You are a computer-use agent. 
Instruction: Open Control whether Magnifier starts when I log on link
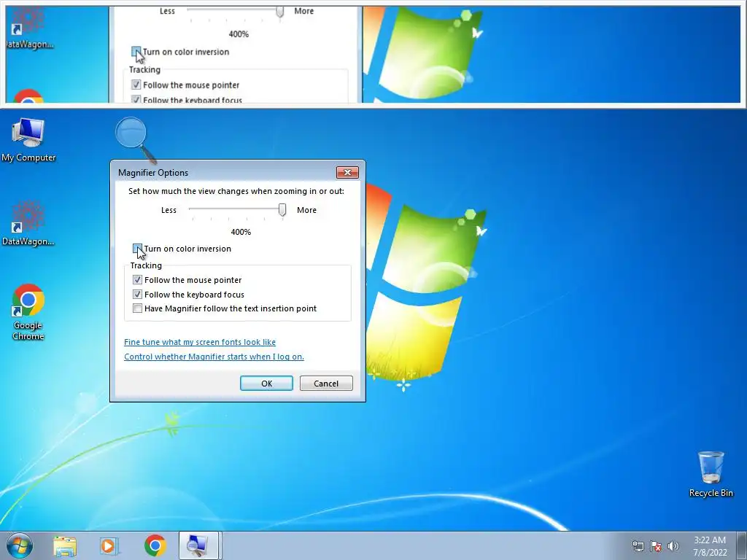click(x=214, y=357)
